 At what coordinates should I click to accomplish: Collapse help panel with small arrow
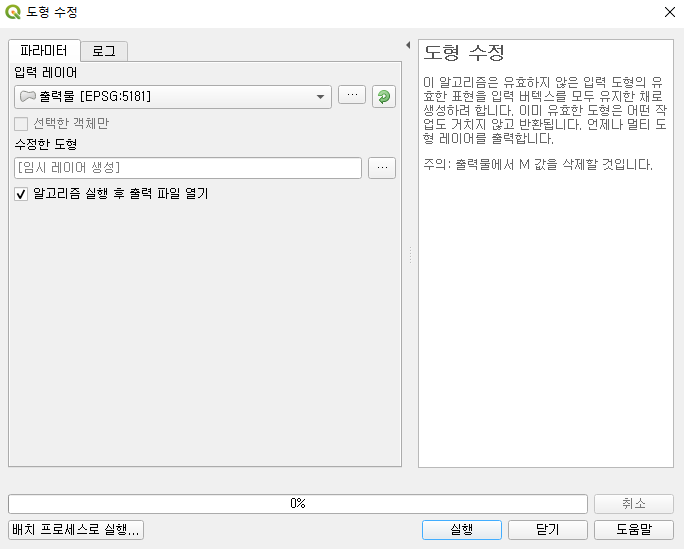click(408, 45)
